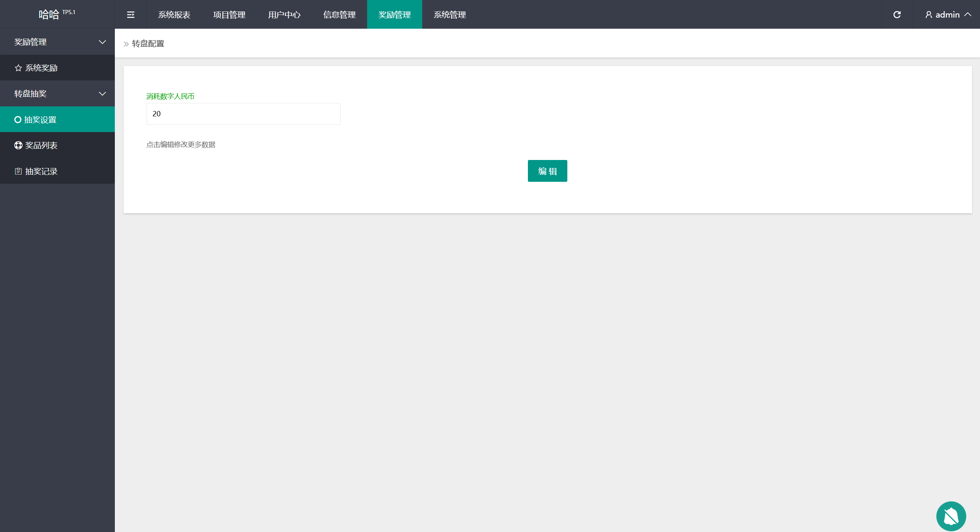The width and height of the screenshot is (980, 532).
Task: Click the circle icon beside 抽奖设置
Action: pyautogui.click(x=18, y=120)
